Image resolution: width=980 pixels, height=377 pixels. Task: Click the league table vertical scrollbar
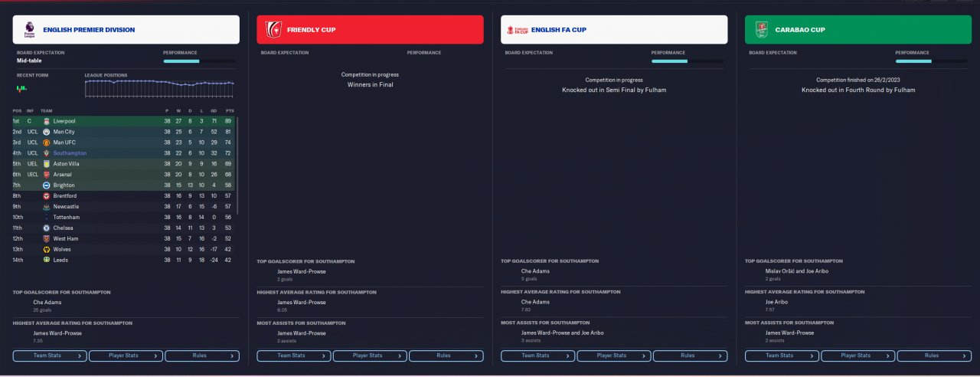tap(237, 165)
